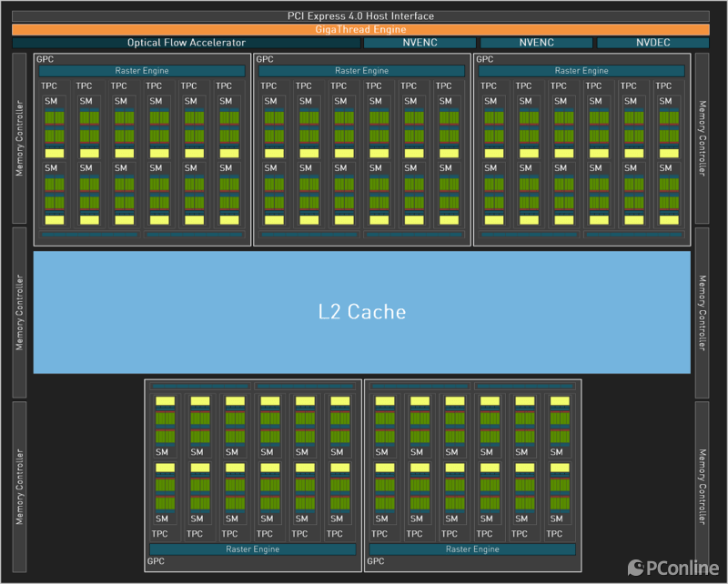Select Raster Engine in the top-left GPC
The width and height of the screenshot is (728, 584).
point(142,71)
